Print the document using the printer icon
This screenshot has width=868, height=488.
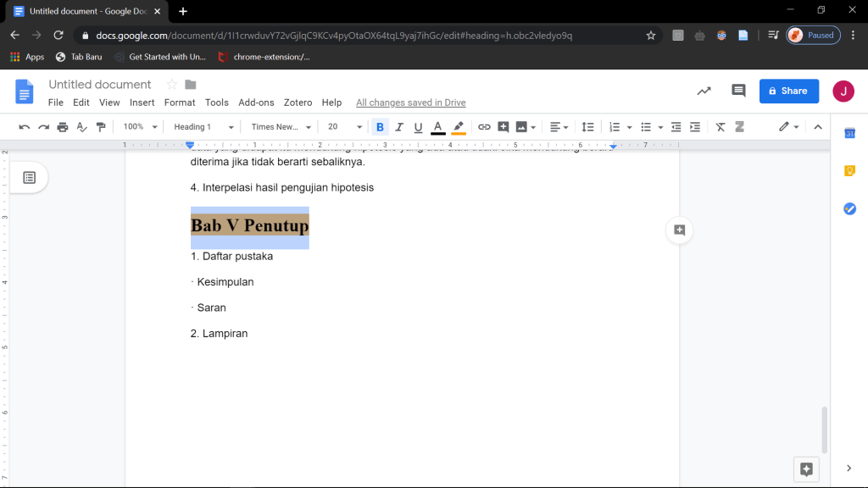pos(63,127)
